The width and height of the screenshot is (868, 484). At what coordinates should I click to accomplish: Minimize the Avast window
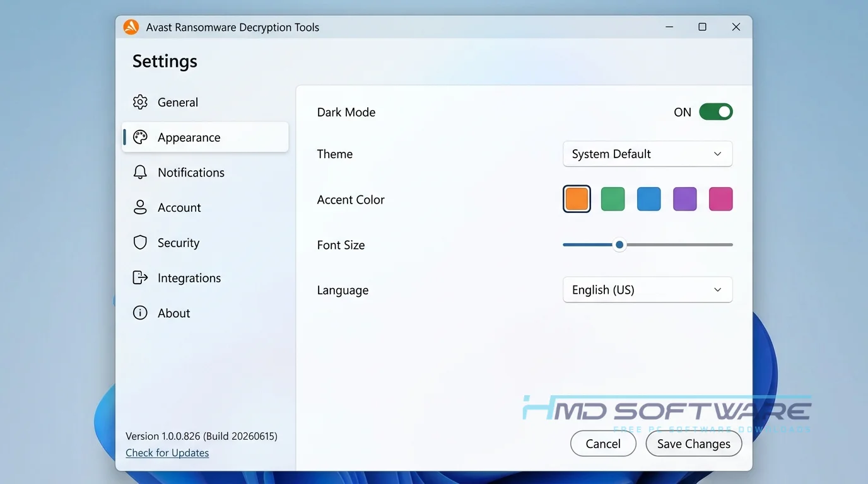pos(669,27)
